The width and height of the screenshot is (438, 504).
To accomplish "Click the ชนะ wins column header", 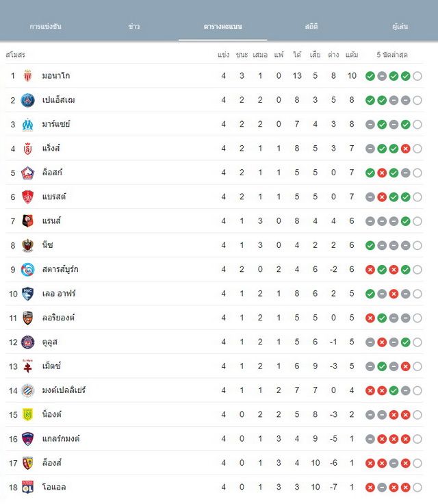I will tap(242, 55).
